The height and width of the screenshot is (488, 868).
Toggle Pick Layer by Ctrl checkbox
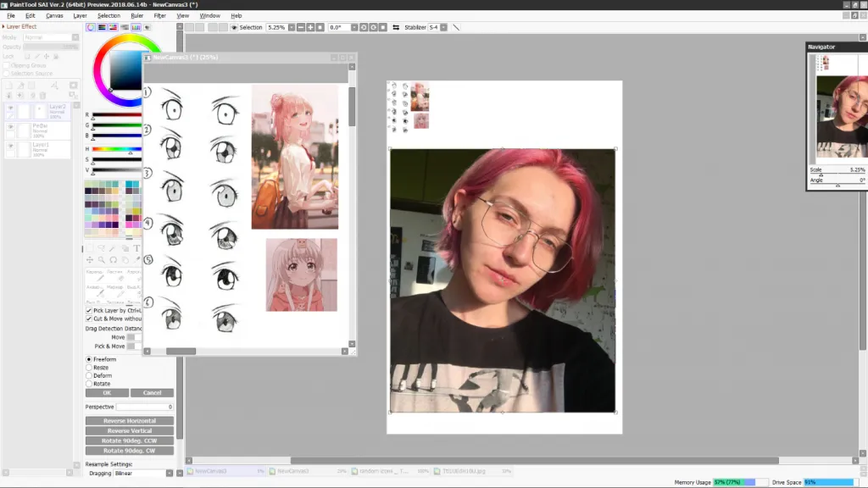click(88, 310)
